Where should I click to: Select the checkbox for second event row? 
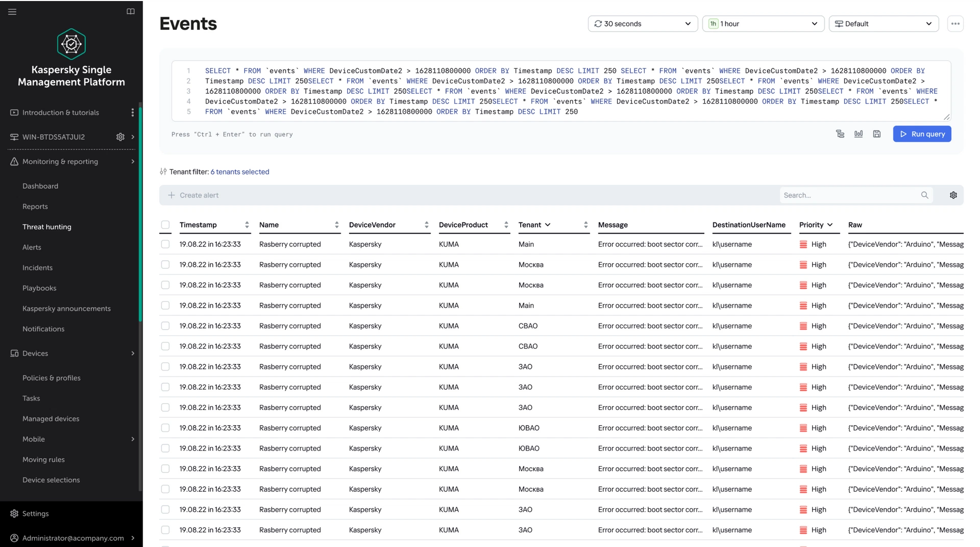coord(165,265)
